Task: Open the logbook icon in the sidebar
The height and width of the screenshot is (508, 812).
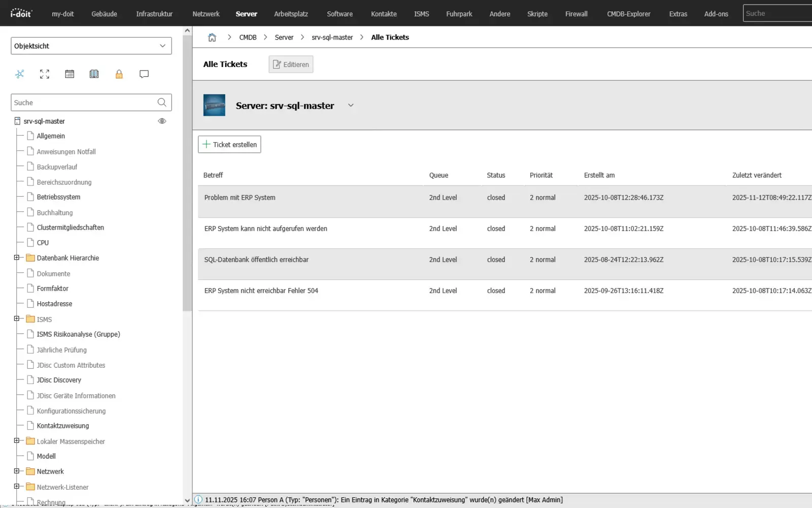Action: [x=94, y=74]
